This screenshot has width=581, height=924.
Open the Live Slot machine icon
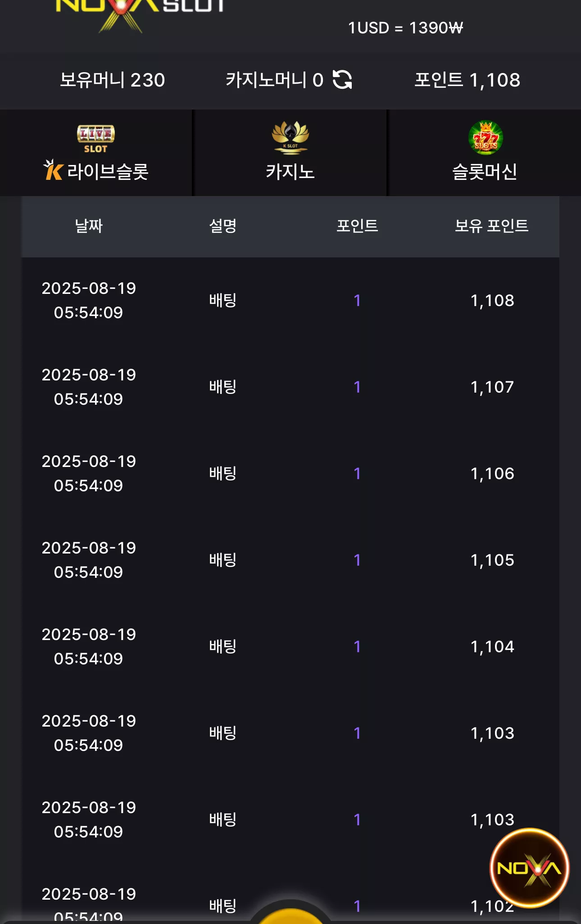click(95, 139)
